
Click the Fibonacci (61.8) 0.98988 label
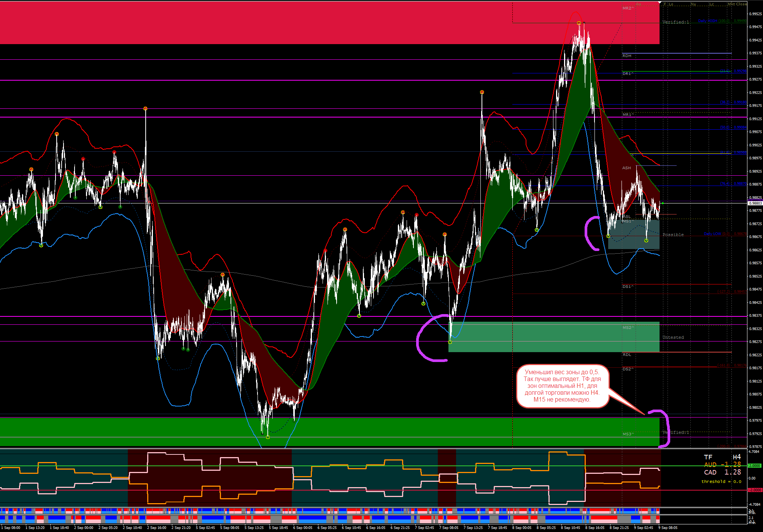coord(733,153)
